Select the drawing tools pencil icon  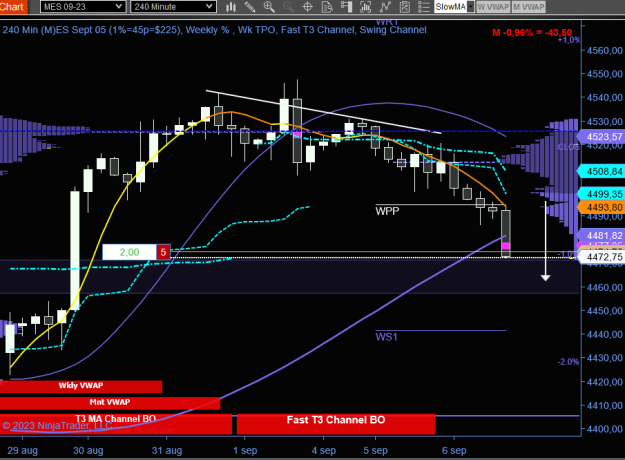click(250, 7)
